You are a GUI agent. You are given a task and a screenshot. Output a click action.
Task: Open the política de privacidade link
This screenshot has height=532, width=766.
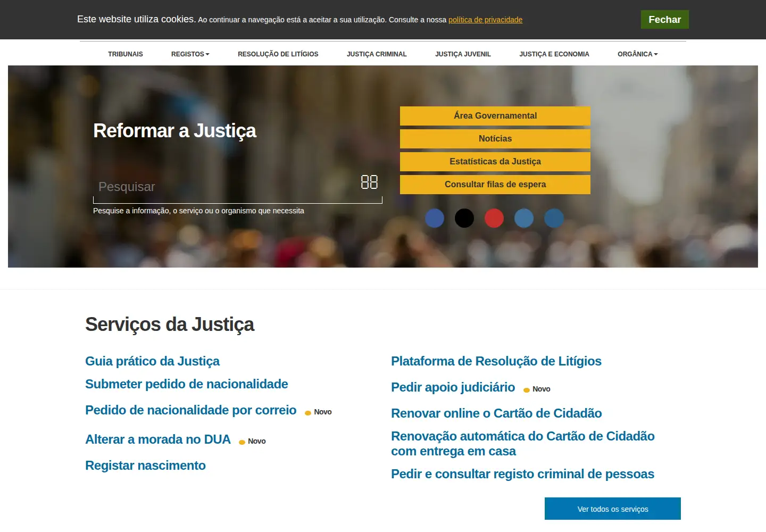(x=485, y=20)
